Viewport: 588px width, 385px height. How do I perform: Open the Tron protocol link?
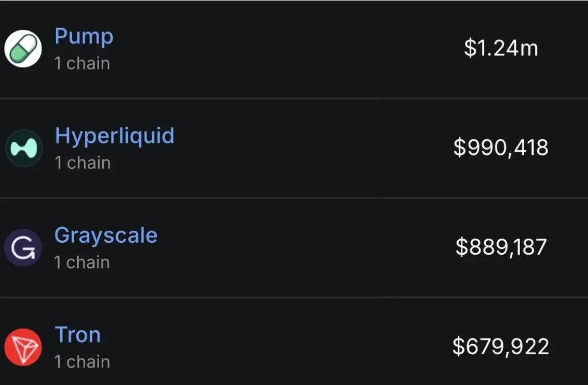pos(78,335)
